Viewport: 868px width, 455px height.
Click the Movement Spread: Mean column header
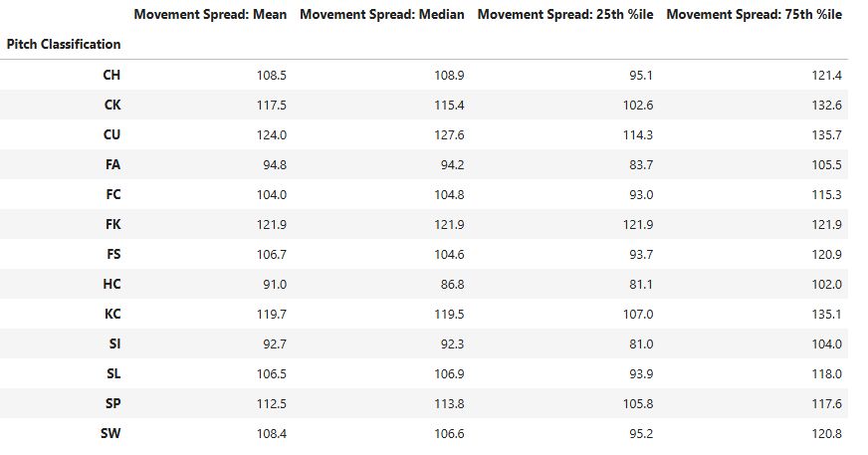click(x=210, y=15)
